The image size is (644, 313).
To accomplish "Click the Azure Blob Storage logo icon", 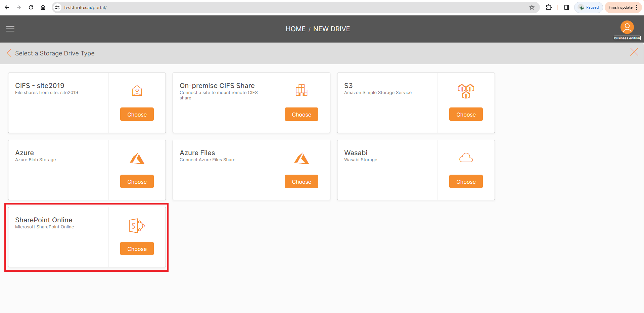I will pos(137,158).
